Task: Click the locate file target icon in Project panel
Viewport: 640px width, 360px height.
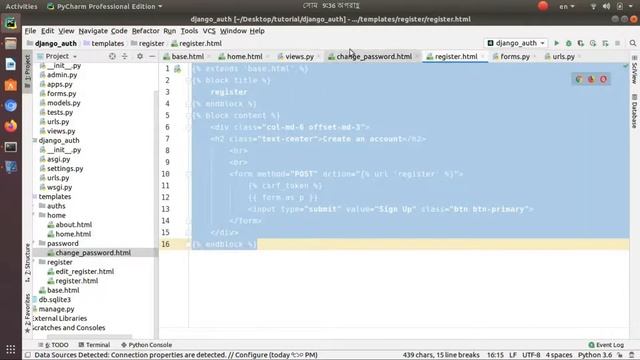Action: point(112,56)
